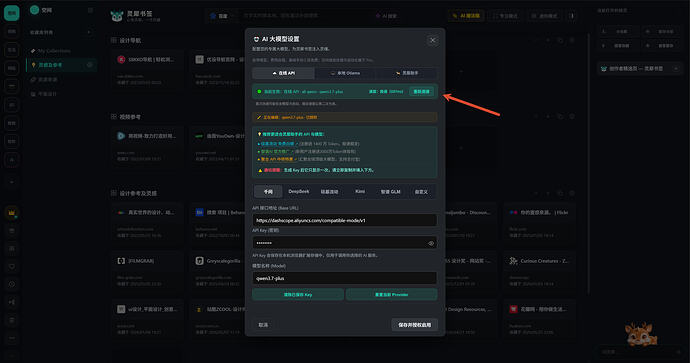The height and width of the screenshot is (363, 690).
Task: Select the 硅基流动 provider option
Action: 329,191
